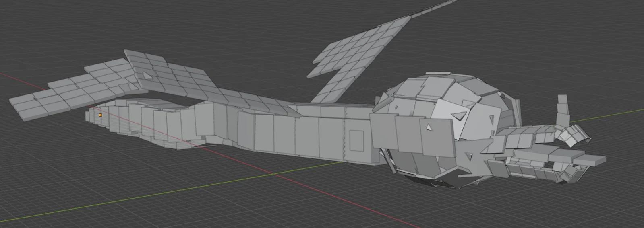
Task: Click the orange object origin dot
Action: [101, 115]
